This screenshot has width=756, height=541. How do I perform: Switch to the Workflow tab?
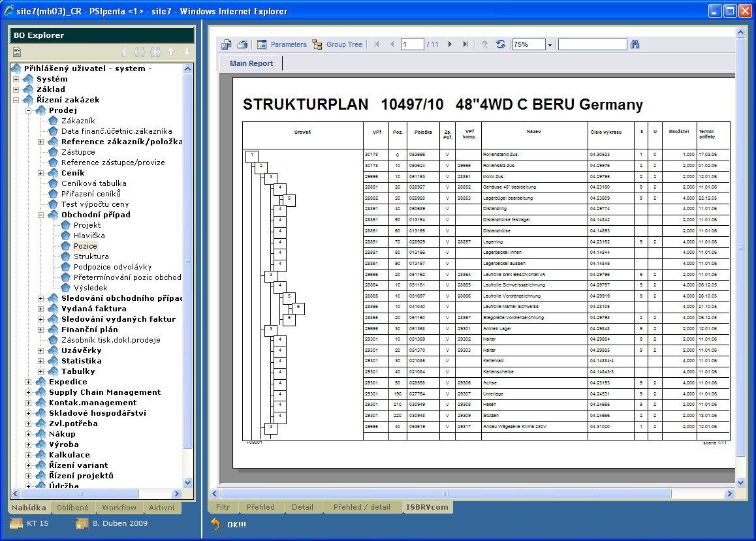tap(119, 507)
